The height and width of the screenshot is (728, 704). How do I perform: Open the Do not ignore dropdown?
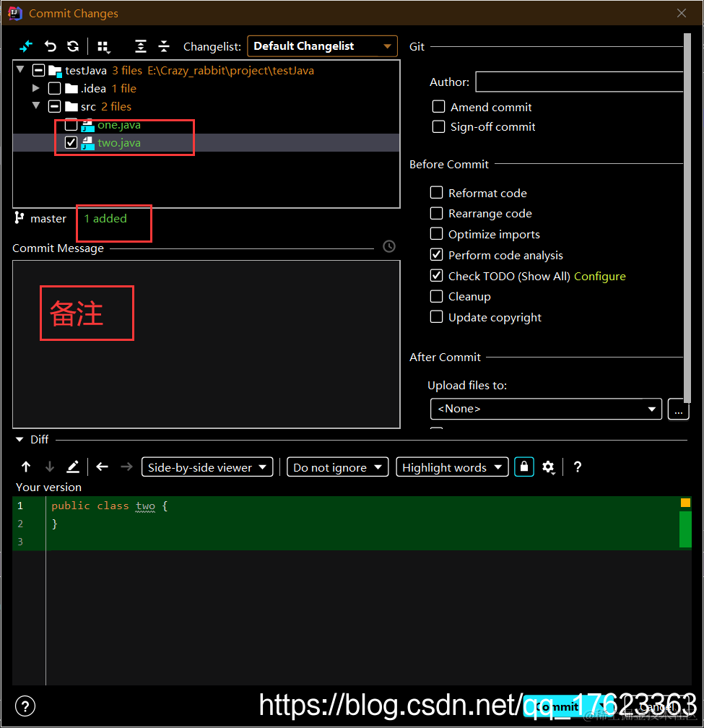337,467
